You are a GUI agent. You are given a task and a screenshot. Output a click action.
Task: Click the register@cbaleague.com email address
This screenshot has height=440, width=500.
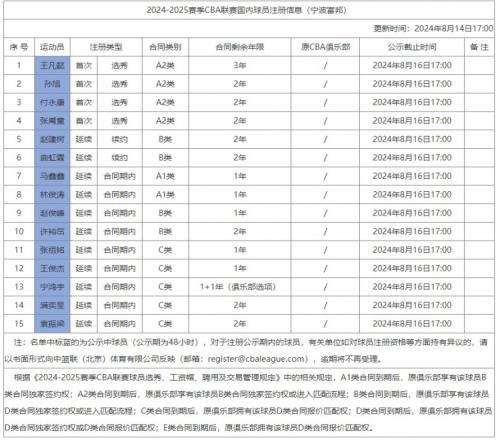point(257,359)
